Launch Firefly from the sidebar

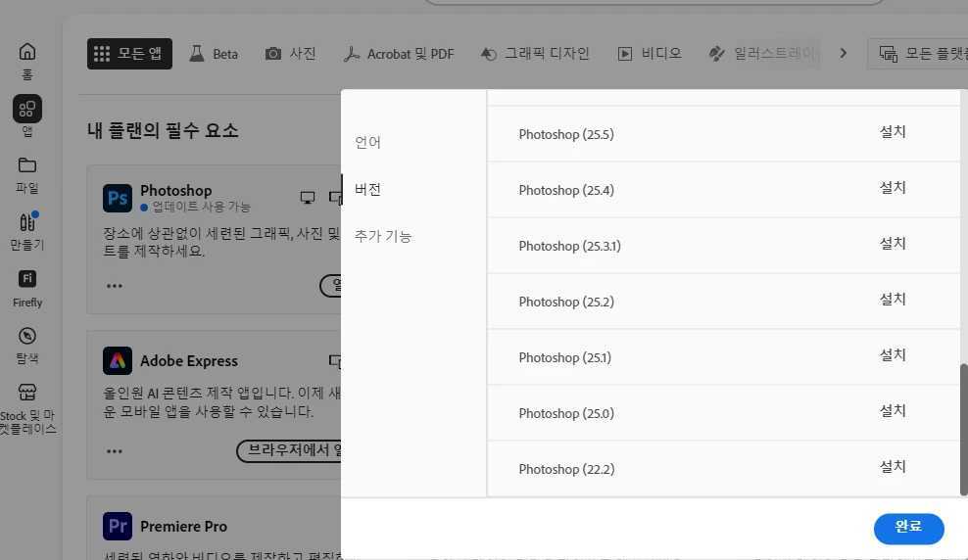pyautogui.click(x=27, y=279)
